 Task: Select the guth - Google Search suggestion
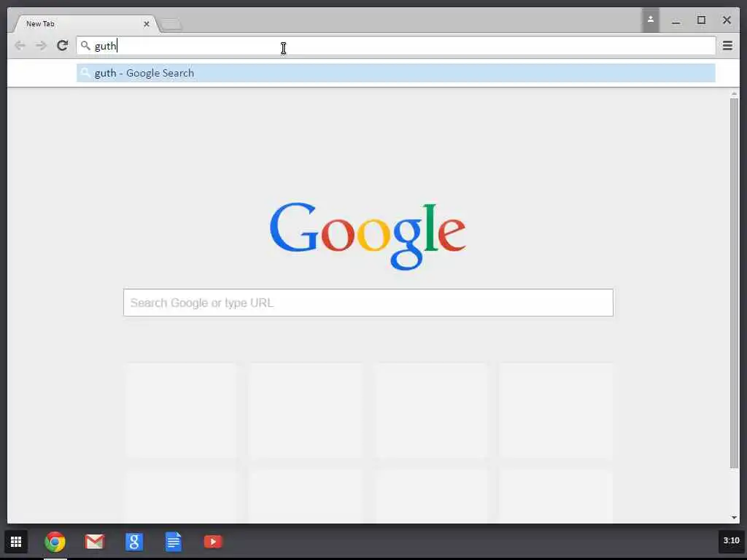[x=396, y=73]
